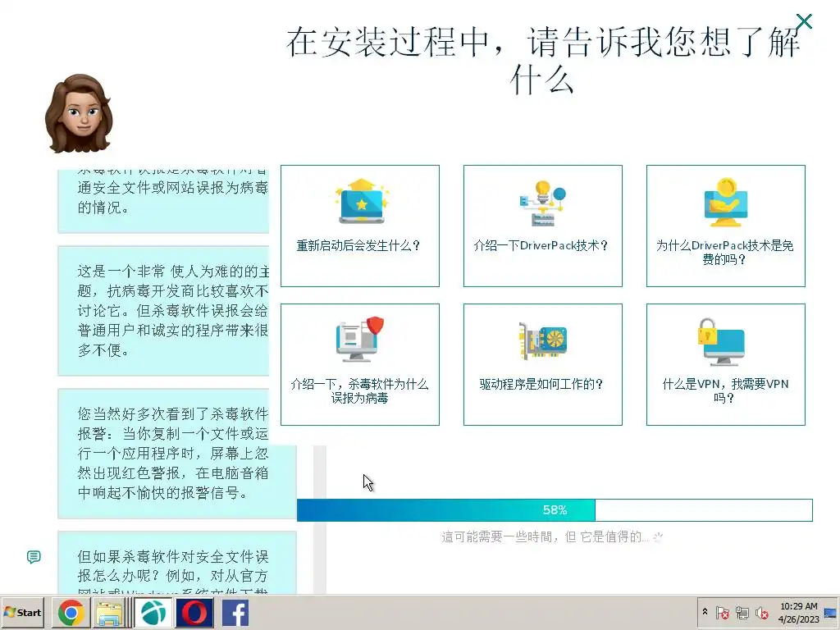The width and height of the screenshot is (840, 630).
Task: Open '介绍一下,杀毒软件为什么误报为病毒' topic
Action: pos(360,365)
